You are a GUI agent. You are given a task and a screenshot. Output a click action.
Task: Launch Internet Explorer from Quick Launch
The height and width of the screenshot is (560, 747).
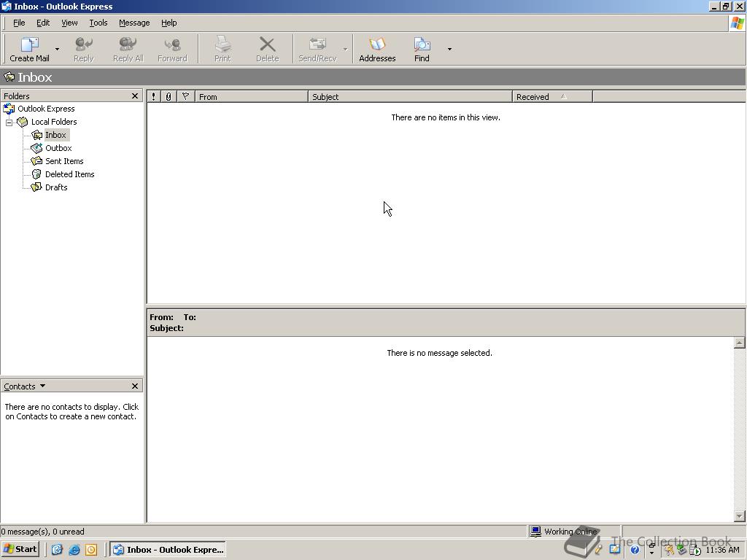[74, 550]
